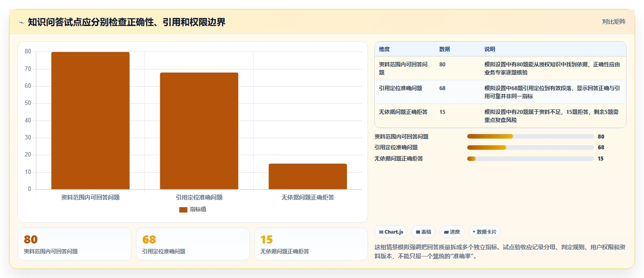Click the progress label 引用定位准确问题
The image size is (644, 278).
coord(396,148)
